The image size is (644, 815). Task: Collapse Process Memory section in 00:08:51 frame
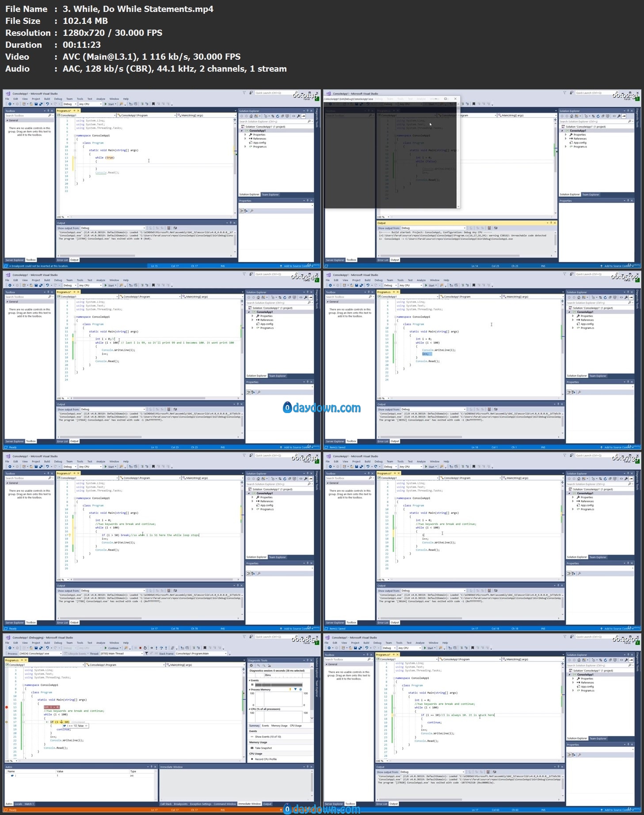coord(250,689)
